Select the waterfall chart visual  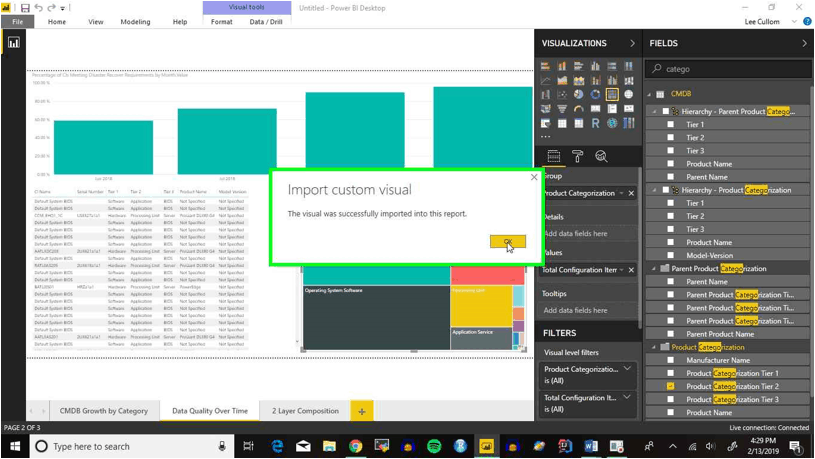tap(545, 95)
